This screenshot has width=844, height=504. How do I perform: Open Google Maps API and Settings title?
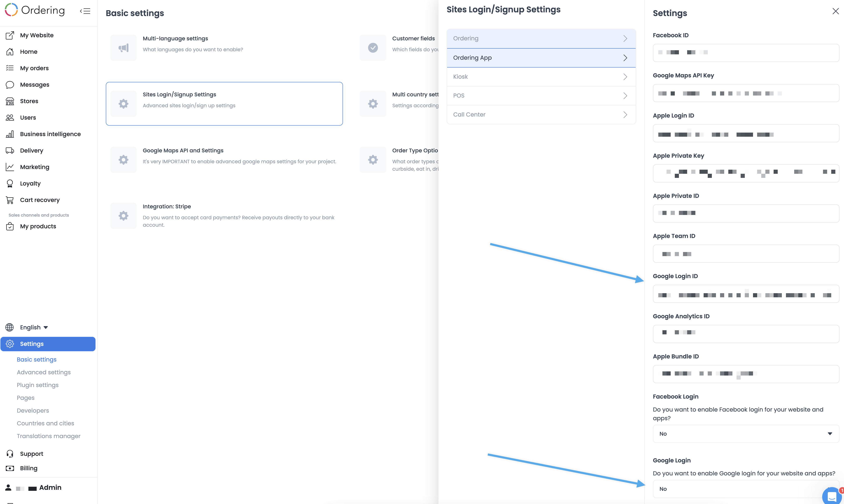pyautogui.click(x=183, y=150)
